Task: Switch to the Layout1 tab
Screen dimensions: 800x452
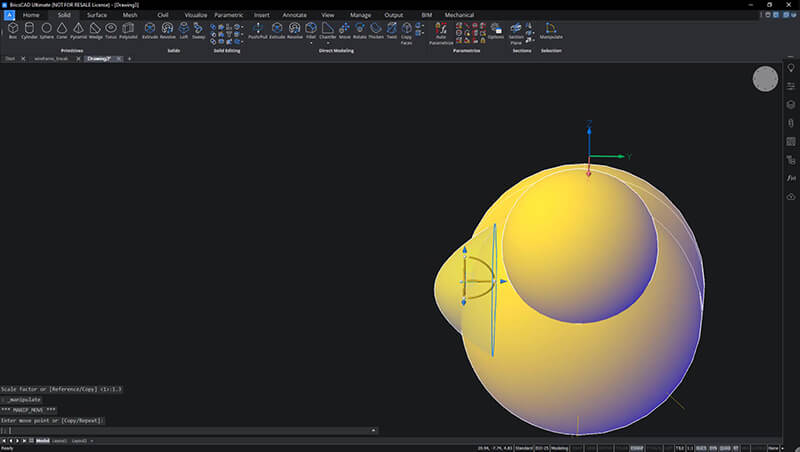Action: pyautogui.click(x=60, y=441)
